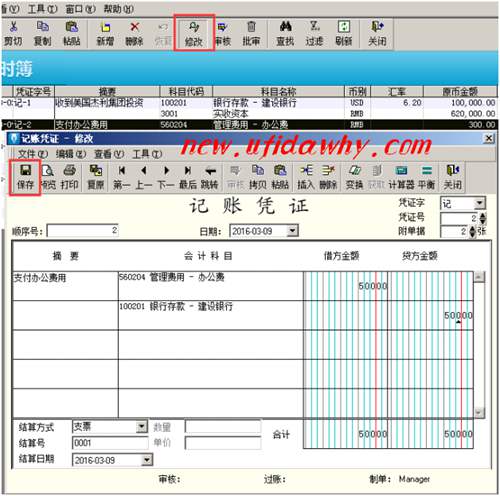The height and width of the screenshot is (496, 500).
Task: Open the 凭证字 dropdown showing 记
Action: [479, 203]
